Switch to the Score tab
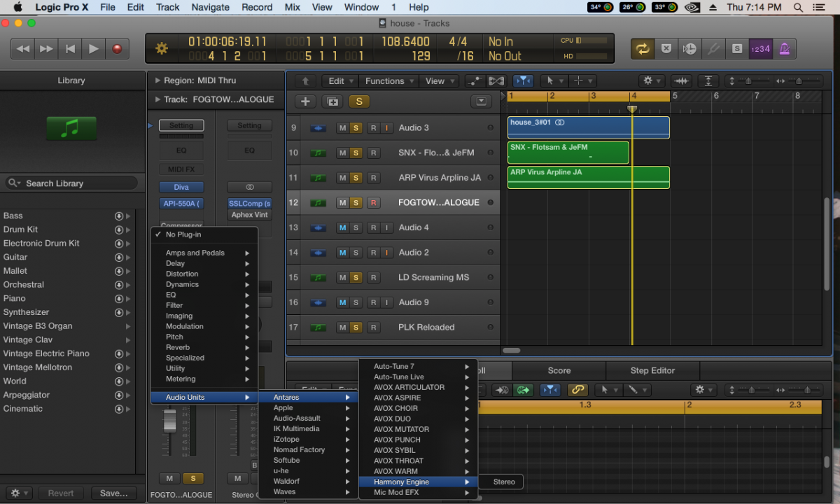The image size is (840, 504). pyautogui.click(x=559, y=370)
